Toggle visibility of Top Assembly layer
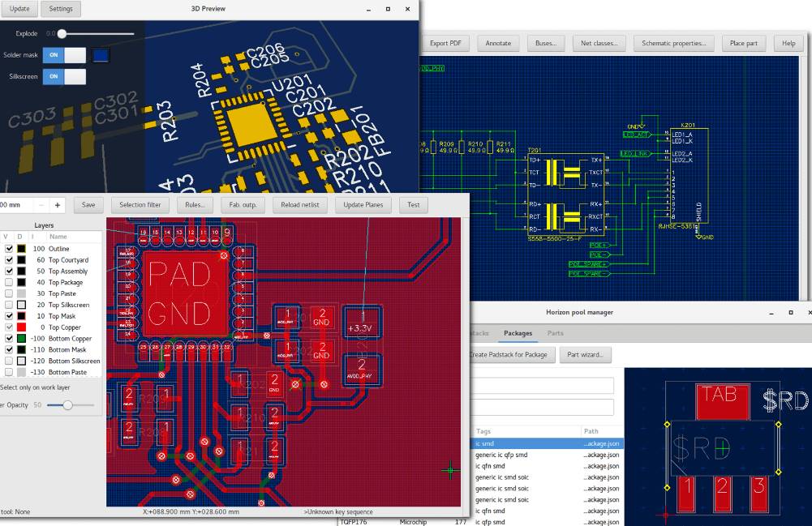 (x=9, y=271)
